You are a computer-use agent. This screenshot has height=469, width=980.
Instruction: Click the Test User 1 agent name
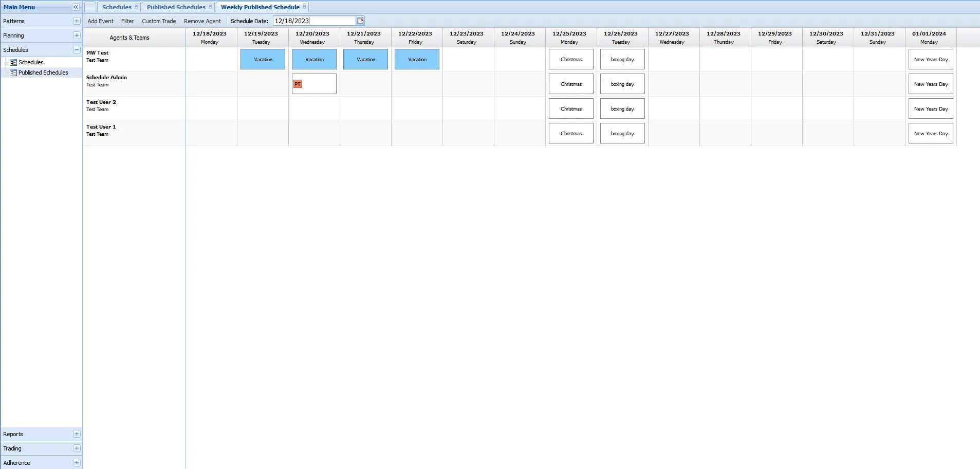[x=101, y=127]
